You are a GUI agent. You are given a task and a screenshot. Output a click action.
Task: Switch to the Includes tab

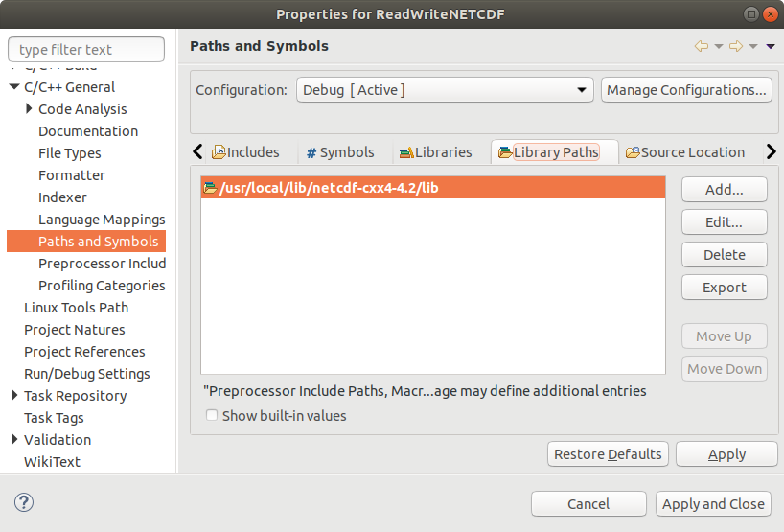(245, 152)
